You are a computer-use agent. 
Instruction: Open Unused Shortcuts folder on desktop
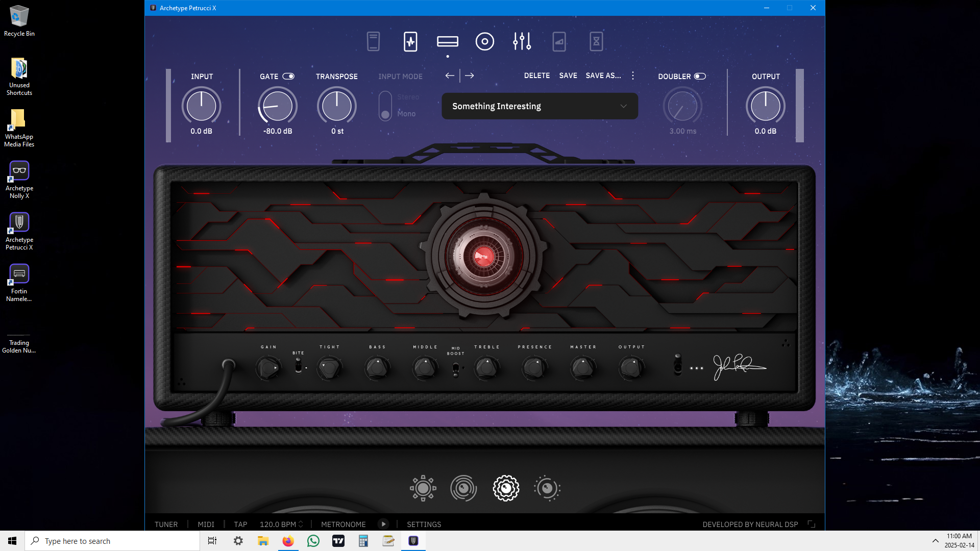[x=19, y=77]
